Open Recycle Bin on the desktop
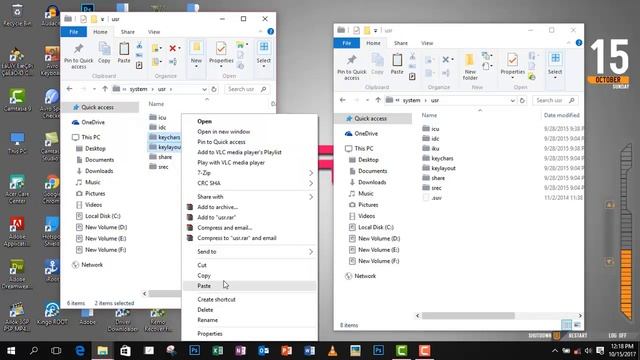This screenshot has height=360, width=640. point(17,14)
